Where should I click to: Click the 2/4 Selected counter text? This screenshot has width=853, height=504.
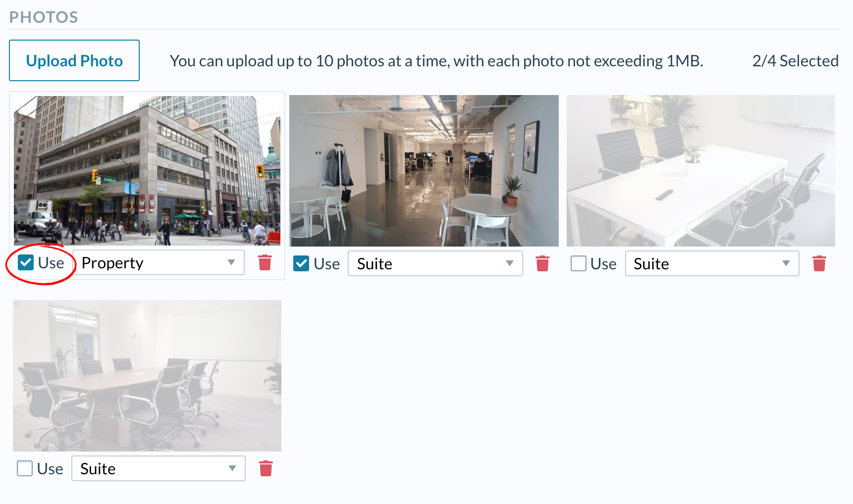coord(795,61)
